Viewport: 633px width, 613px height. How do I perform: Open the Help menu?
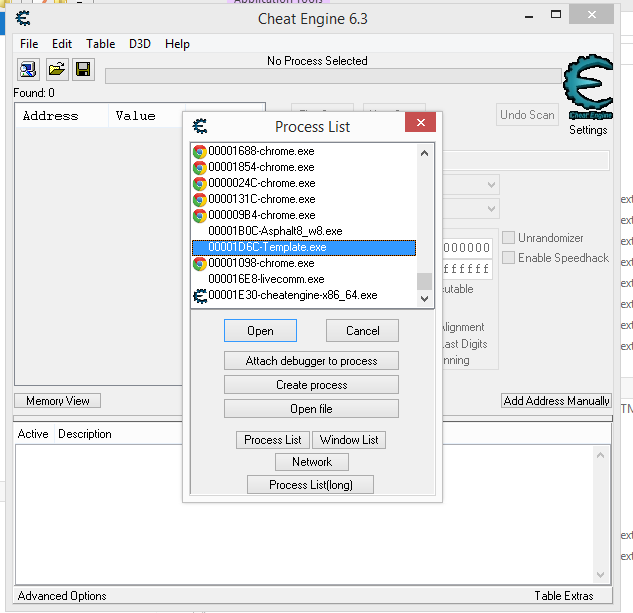[177, 44]
